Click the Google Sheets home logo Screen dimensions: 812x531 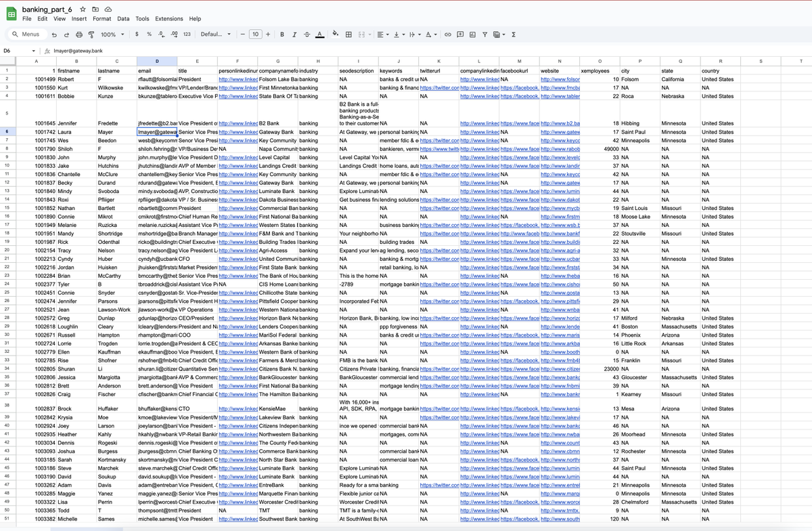[12, 14]
